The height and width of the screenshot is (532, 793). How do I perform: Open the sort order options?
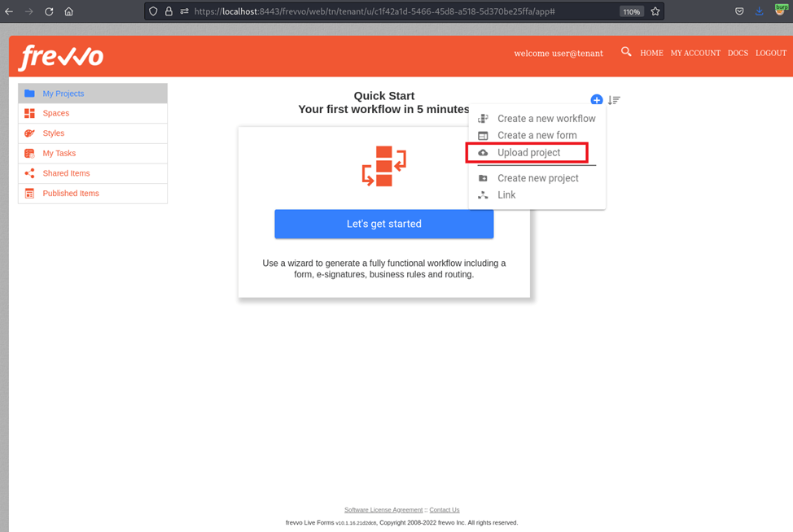tap(615, 99)
